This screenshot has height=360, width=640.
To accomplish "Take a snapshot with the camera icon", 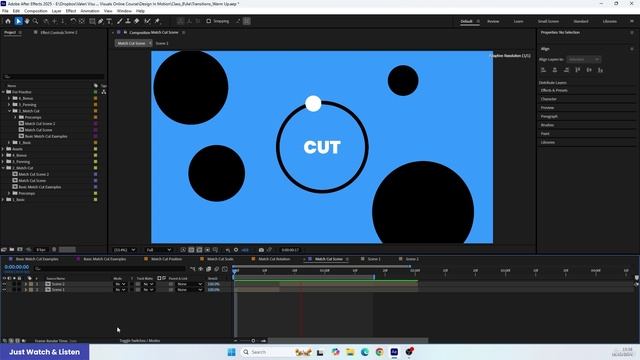I will (x=261, y=250).
